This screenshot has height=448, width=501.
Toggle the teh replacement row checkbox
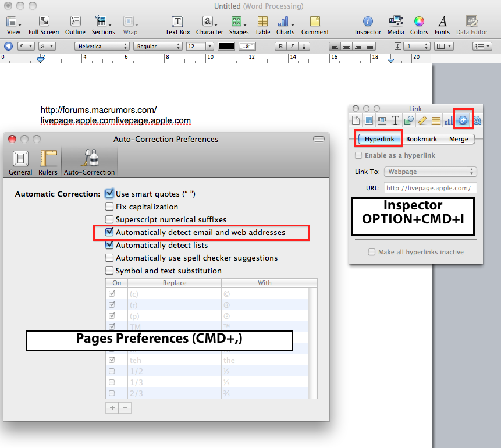(112, 360)
